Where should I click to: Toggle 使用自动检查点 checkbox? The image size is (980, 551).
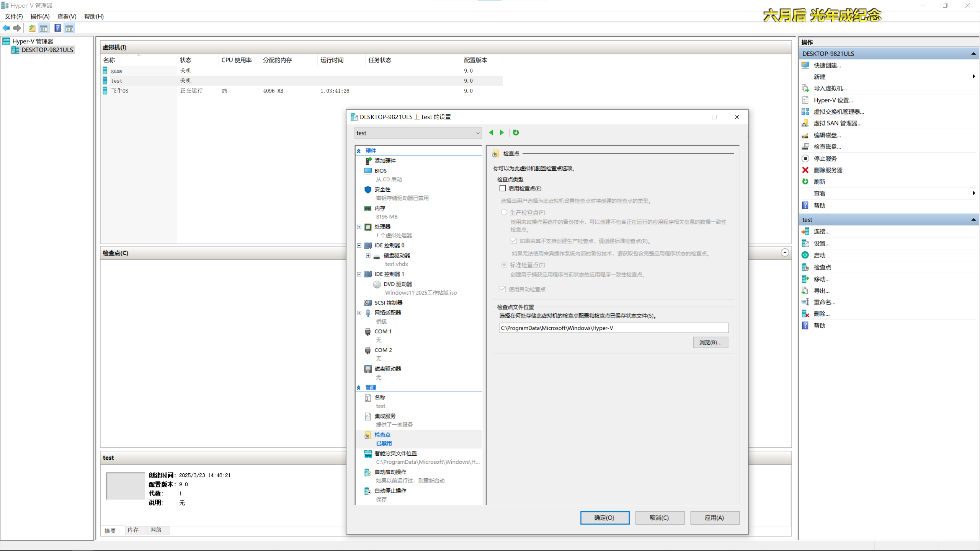tap(503, 289)
